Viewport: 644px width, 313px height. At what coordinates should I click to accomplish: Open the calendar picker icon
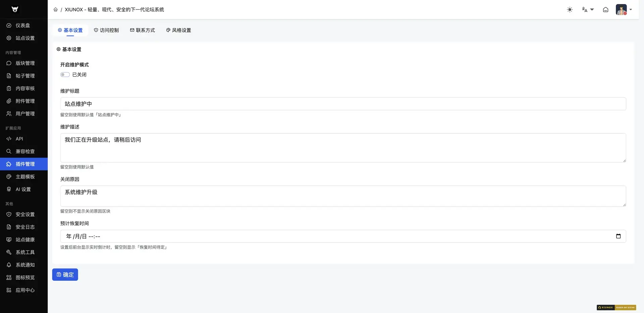pos(618,236)
